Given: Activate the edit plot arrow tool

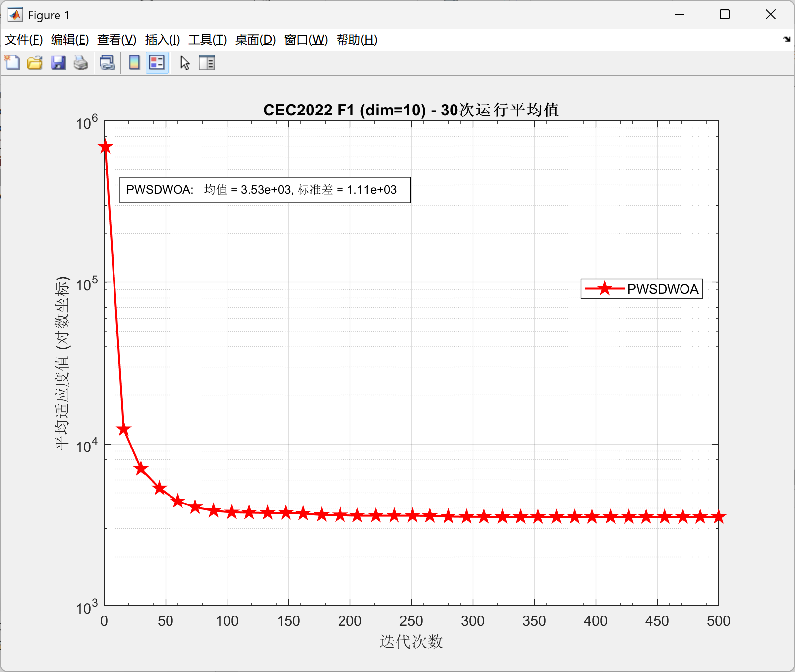Looking at the screenshot, I should click(185, 63).
